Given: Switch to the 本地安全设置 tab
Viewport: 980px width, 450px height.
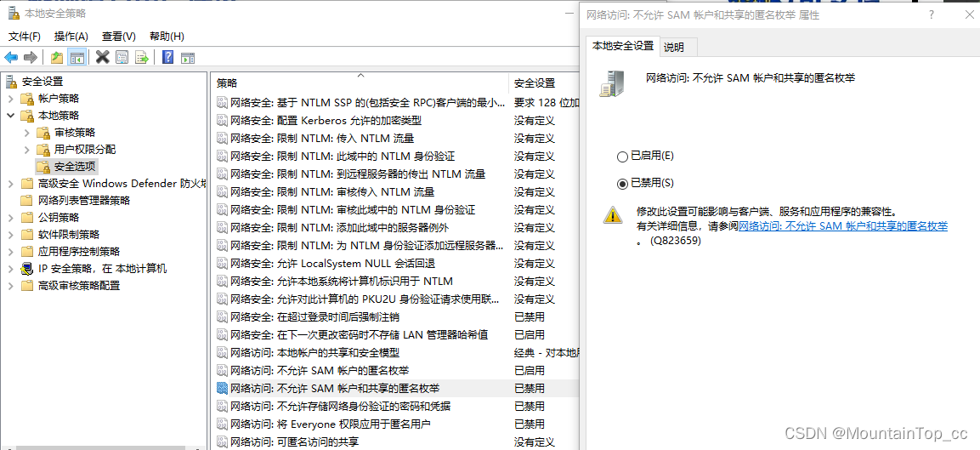Looking at the screenshot, I should 622,46.
